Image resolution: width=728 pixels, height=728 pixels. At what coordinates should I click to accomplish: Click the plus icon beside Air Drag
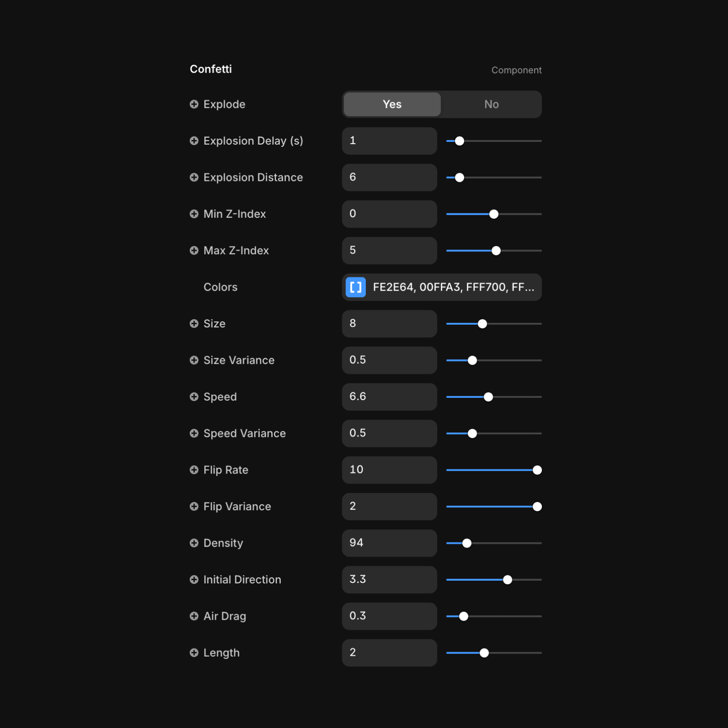(194, 617)
